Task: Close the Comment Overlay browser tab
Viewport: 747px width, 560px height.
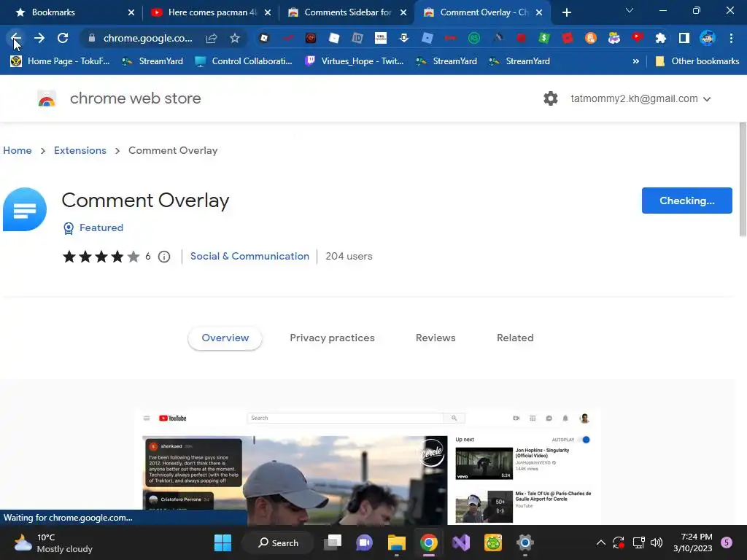Action: 539,12
